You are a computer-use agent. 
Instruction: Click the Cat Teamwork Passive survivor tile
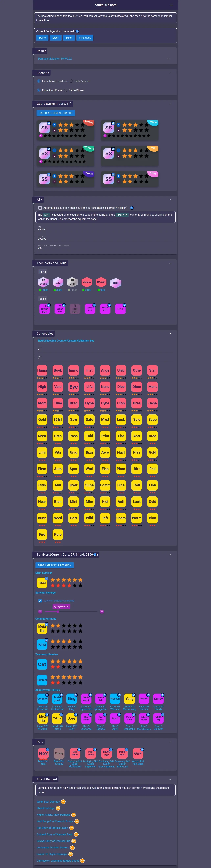pyautogui.click(x=42, y=664)
